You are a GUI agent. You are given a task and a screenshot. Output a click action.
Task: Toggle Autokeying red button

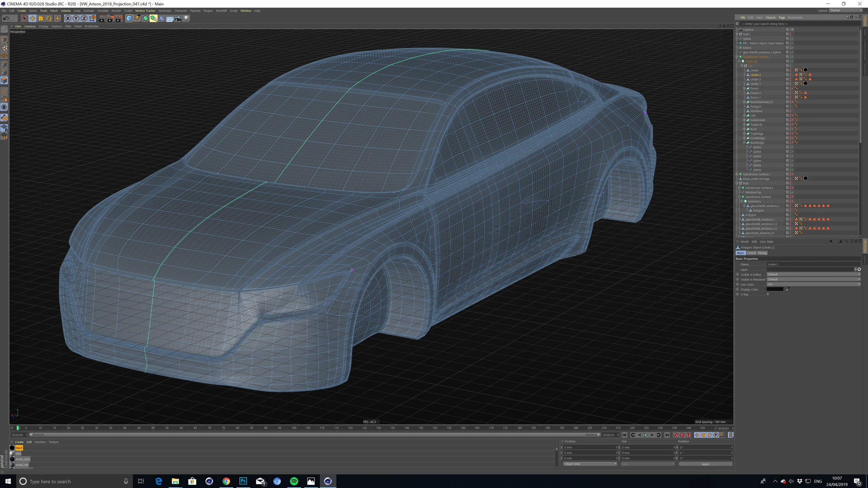point(682,435)
